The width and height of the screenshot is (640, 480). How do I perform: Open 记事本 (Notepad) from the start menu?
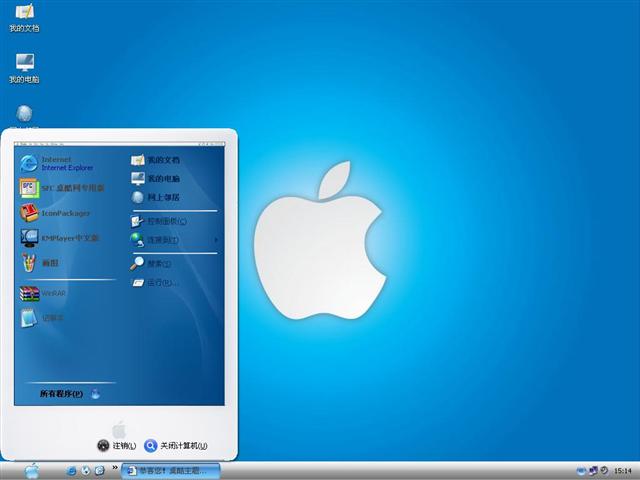42,318
